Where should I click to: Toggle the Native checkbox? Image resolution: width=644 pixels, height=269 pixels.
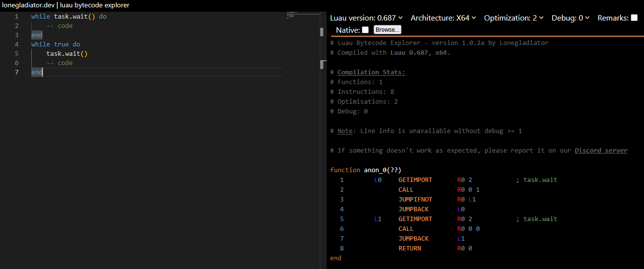(365, 30)
